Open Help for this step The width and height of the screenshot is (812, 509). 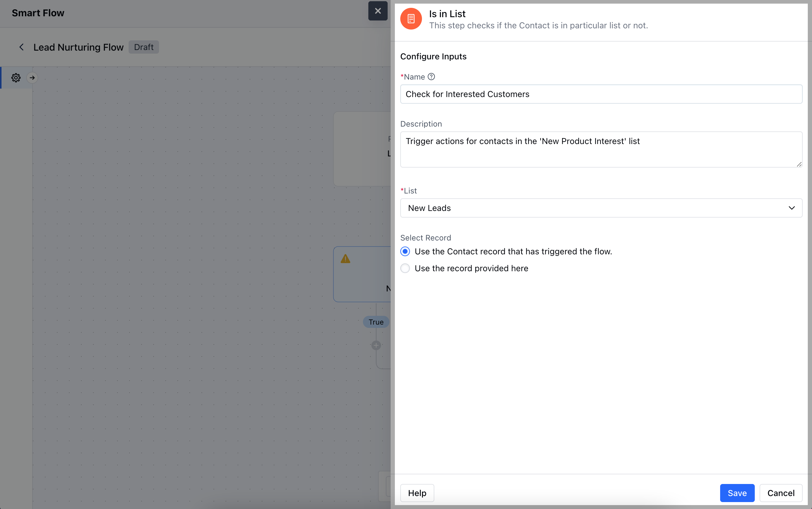pos(417,493)
